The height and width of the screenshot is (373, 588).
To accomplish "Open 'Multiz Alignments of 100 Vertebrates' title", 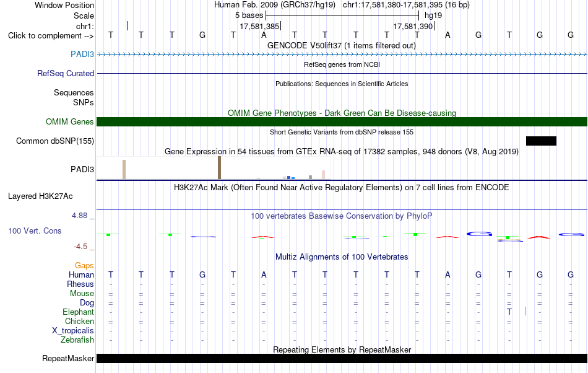I will tap(342, 257).
